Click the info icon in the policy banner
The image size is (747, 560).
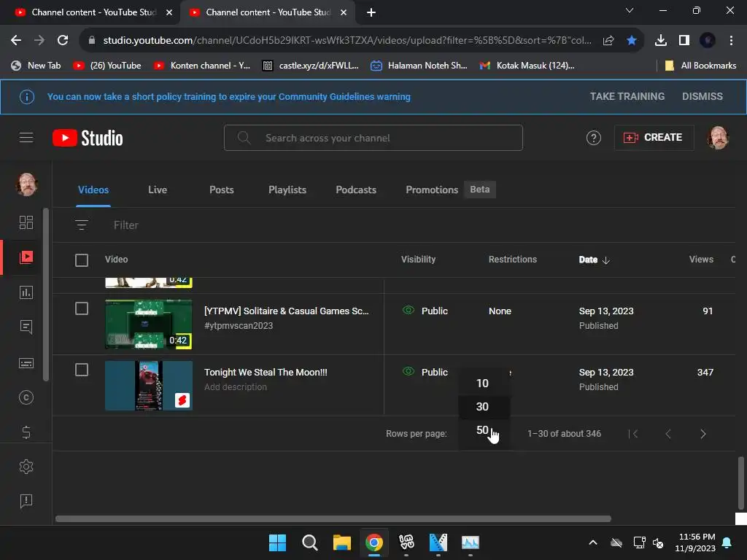[27, 97]
